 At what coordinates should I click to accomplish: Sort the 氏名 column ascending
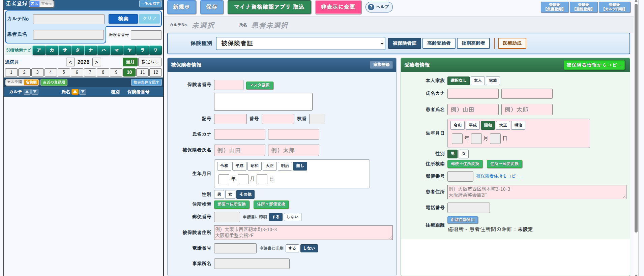tap(75, 92)
